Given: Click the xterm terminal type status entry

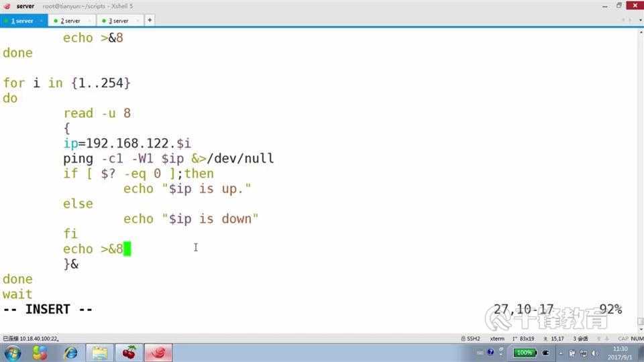Looking at the screenshot, I should pos(497,339).
